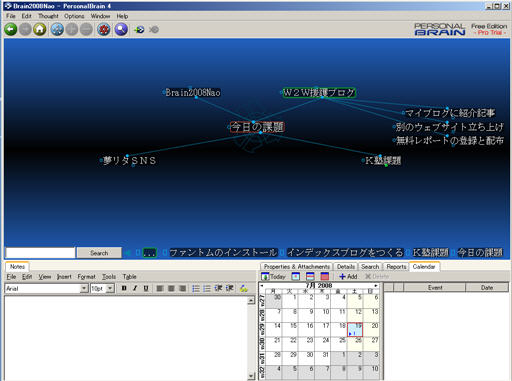Switch calendar to month view icon
The height and width of the screenshot is (381, 512).
[x=325, y=276]
